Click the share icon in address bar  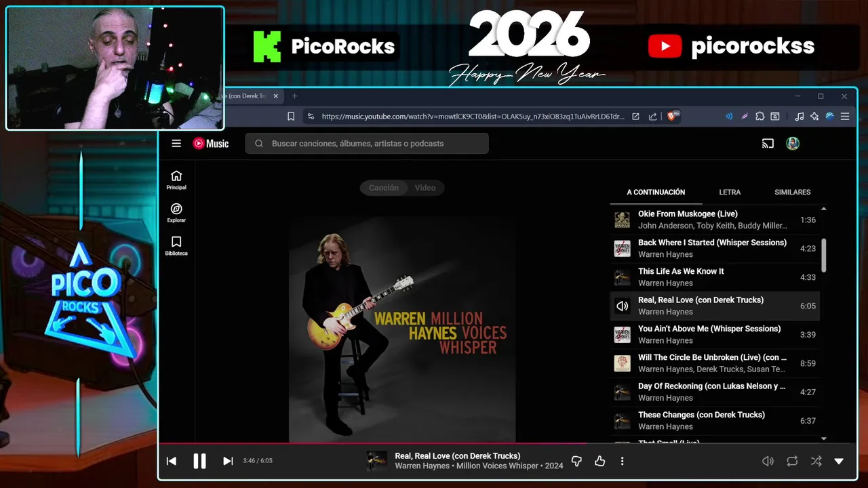coord(652,117)
